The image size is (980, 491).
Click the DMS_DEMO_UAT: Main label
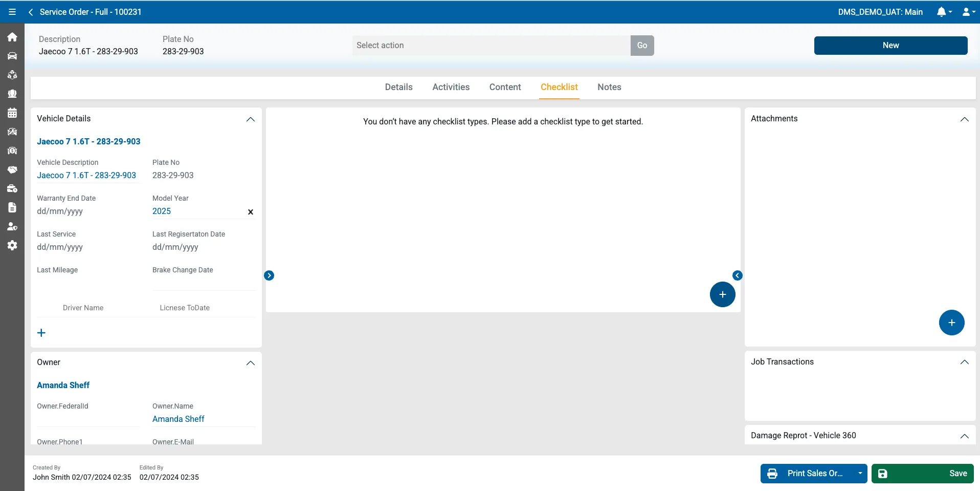[x=880, y=12]
